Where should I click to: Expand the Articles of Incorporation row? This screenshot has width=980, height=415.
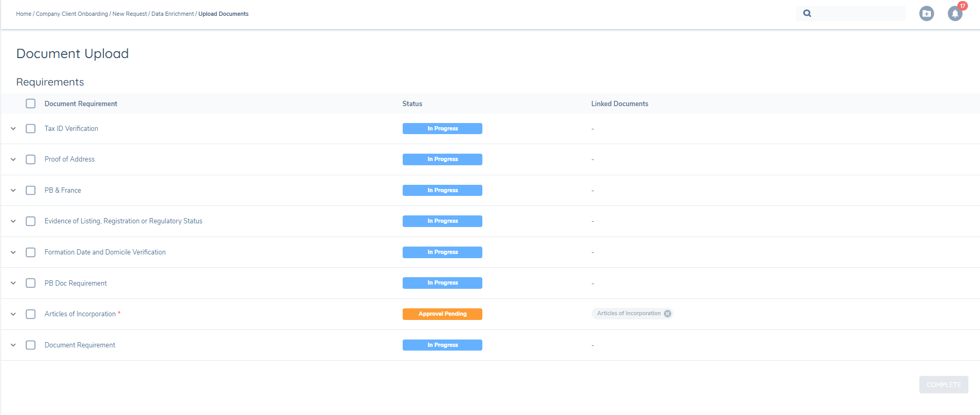(x=13, y=314)
